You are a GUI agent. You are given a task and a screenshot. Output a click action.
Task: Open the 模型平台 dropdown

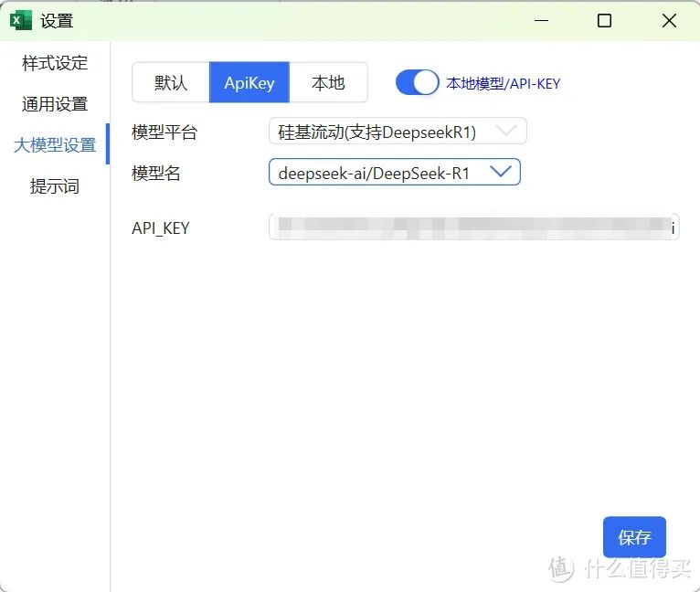coord(398,132)
